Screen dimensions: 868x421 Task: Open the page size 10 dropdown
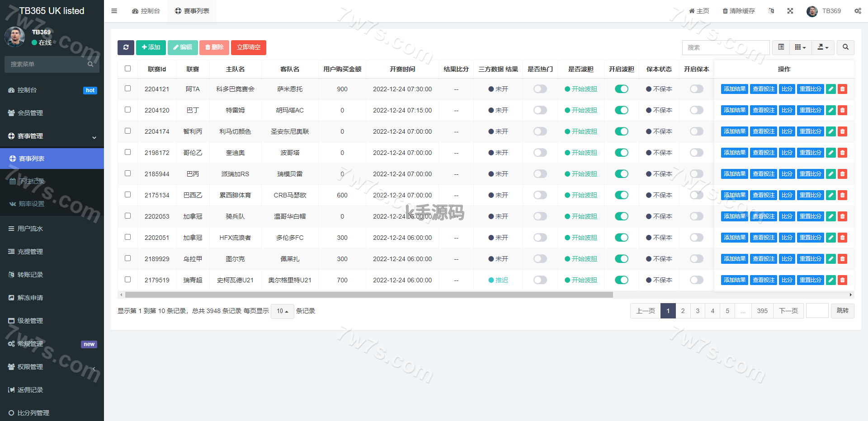(x=283, y=311)
